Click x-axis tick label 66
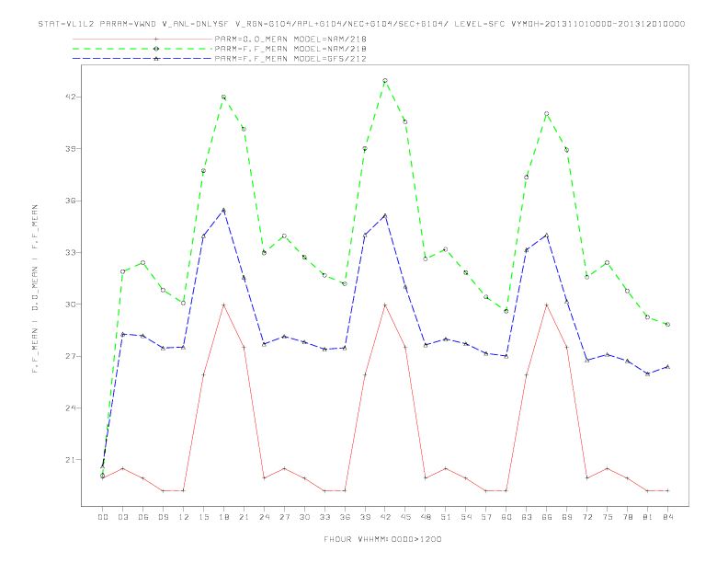Screen dimensions: 728x563 pyautogui.click(x=547, y=517)
